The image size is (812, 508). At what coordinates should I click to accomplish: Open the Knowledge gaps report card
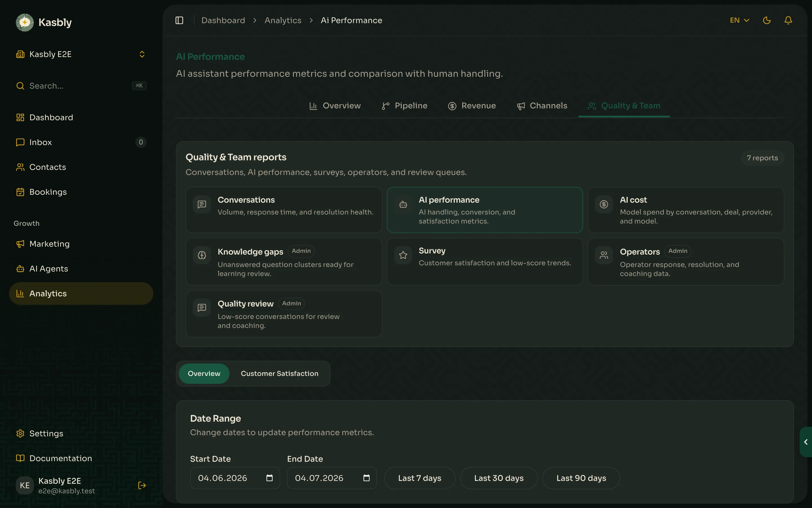click(x=284, y=262)
